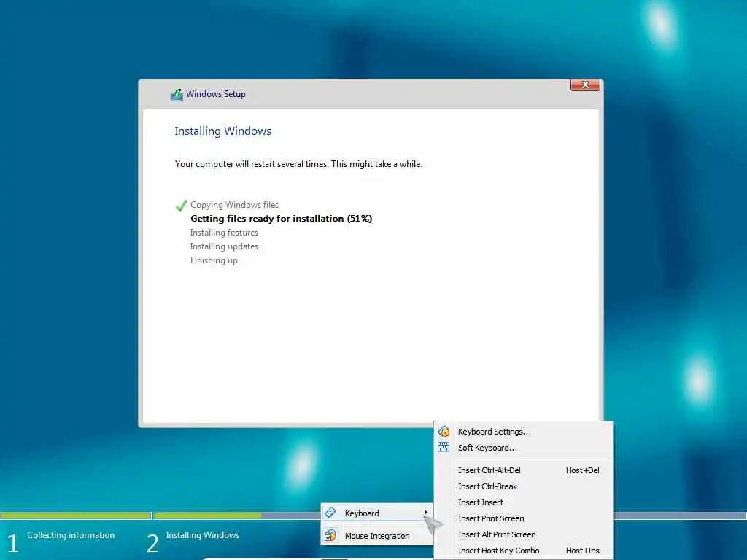
Task: Send Insert Ctrl-Alt-Del to the guest
Action: tap(523, 470)
